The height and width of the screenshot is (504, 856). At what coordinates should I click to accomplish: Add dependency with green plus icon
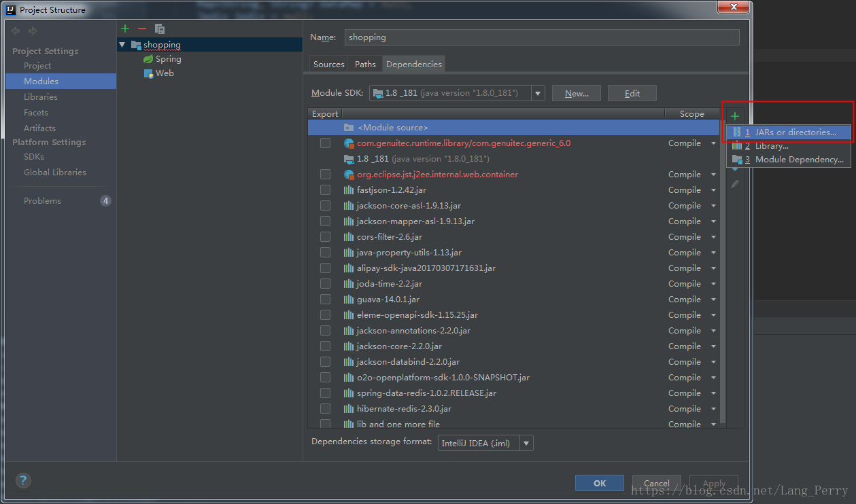(734, 116)
